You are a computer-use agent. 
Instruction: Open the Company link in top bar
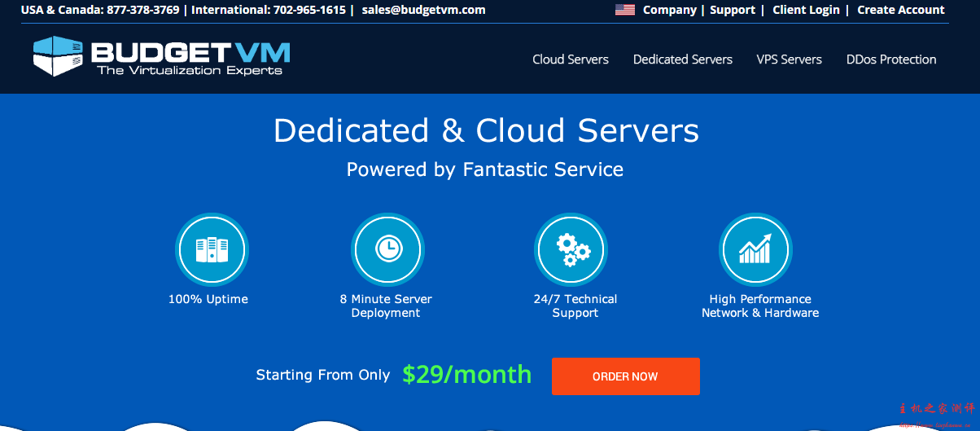tap(669, 11)
